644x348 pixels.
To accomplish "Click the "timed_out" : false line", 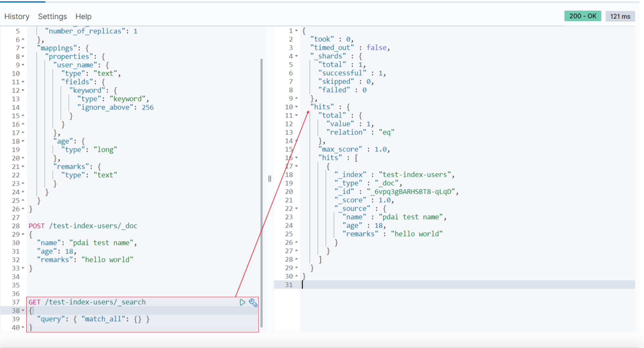I will pos(350,47).
